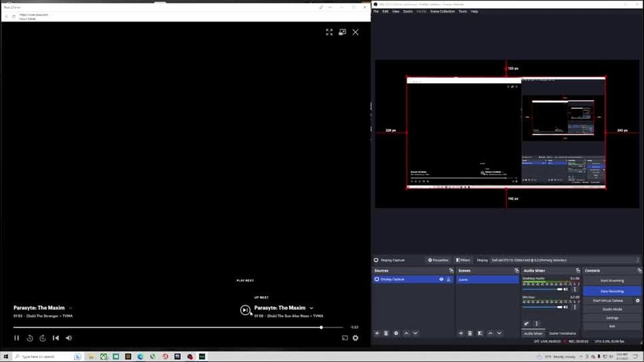The height and width of the screenshot is (362, 644).
Task: Click the Stop Recording button
Action: pos(612,291)
